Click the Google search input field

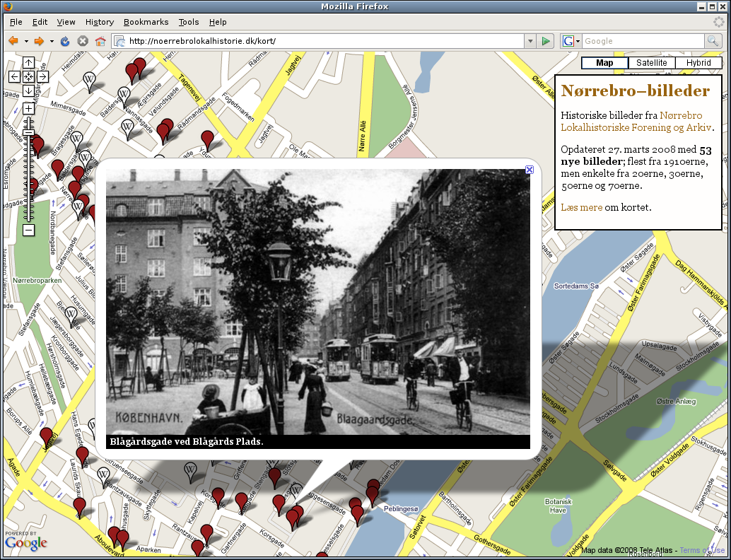point(643,41)
